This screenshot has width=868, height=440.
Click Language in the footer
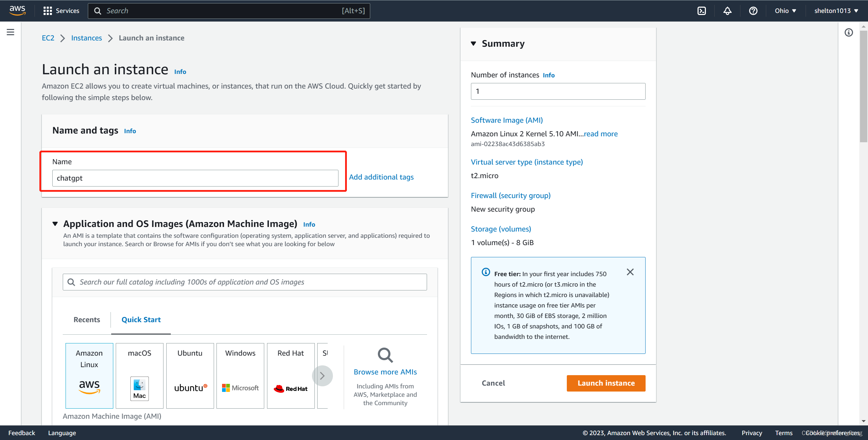(62, 433)
